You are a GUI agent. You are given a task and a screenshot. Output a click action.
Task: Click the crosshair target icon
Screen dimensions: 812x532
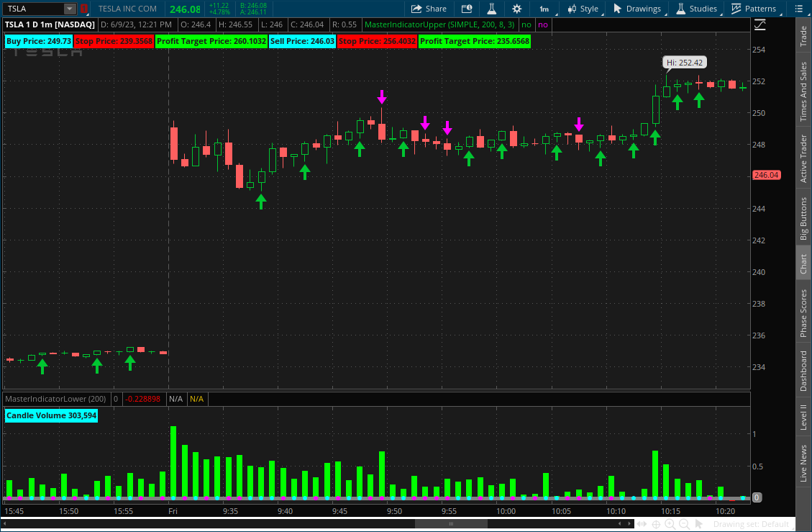pyautogui.click(x=656, y=524)
